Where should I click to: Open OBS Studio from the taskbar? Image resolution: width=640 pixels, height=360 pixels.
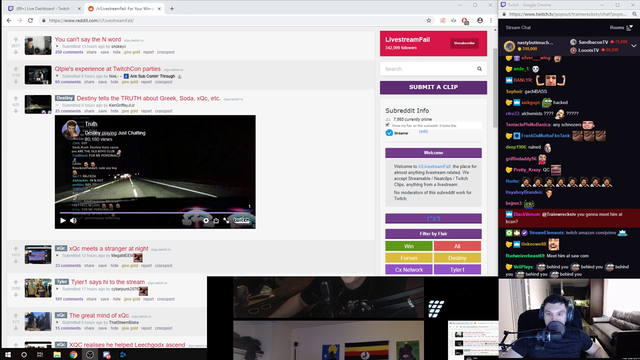(90, 354)
